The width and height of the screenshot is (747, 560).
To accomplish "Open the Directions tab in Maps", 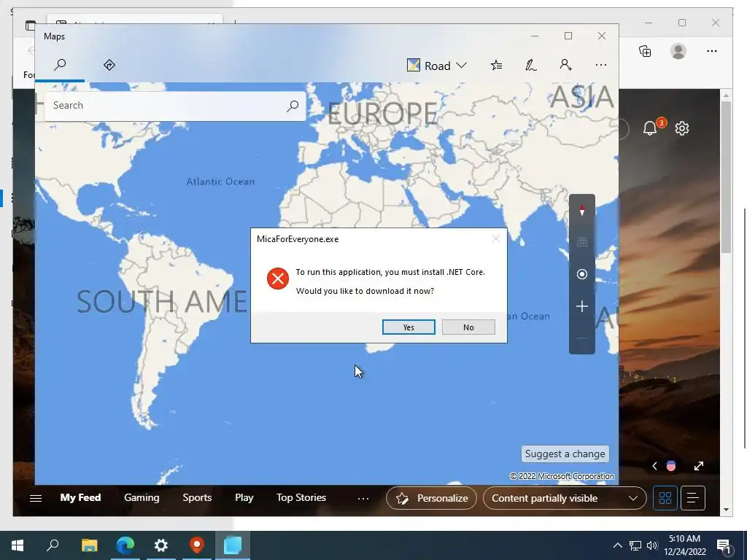I will point(109,65).
